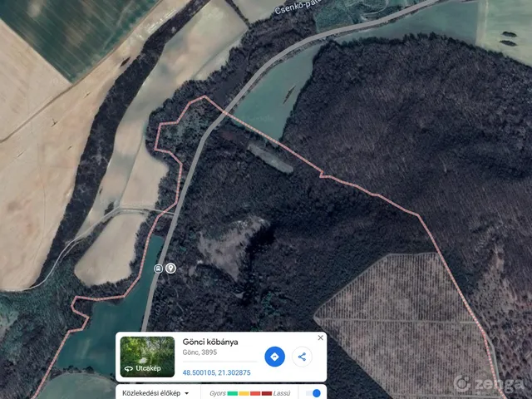Open the Közlekedési élőkép dropdown

[x=155, y=393]
